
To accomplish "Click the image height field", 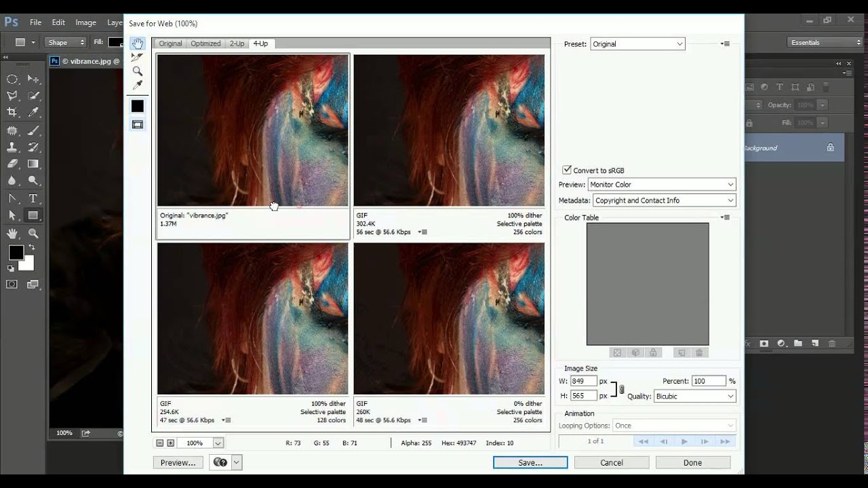I will pos(583,396).
